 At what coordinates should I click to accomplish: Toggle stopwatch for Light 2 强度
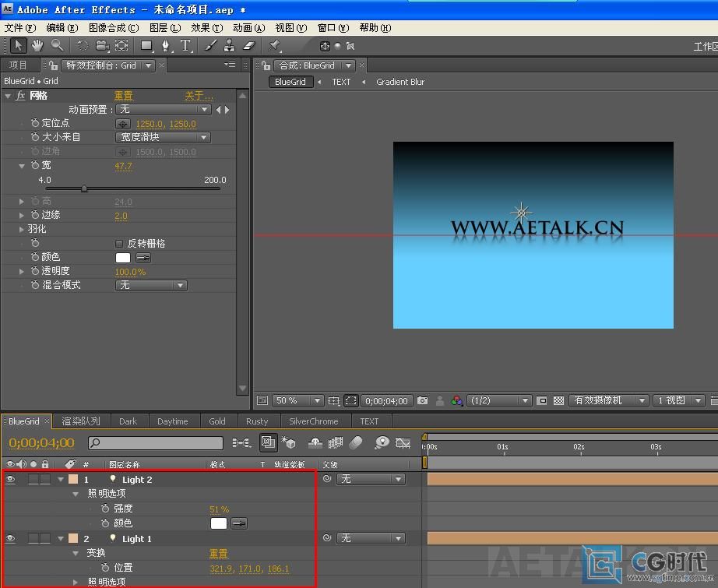click(105, 509)
